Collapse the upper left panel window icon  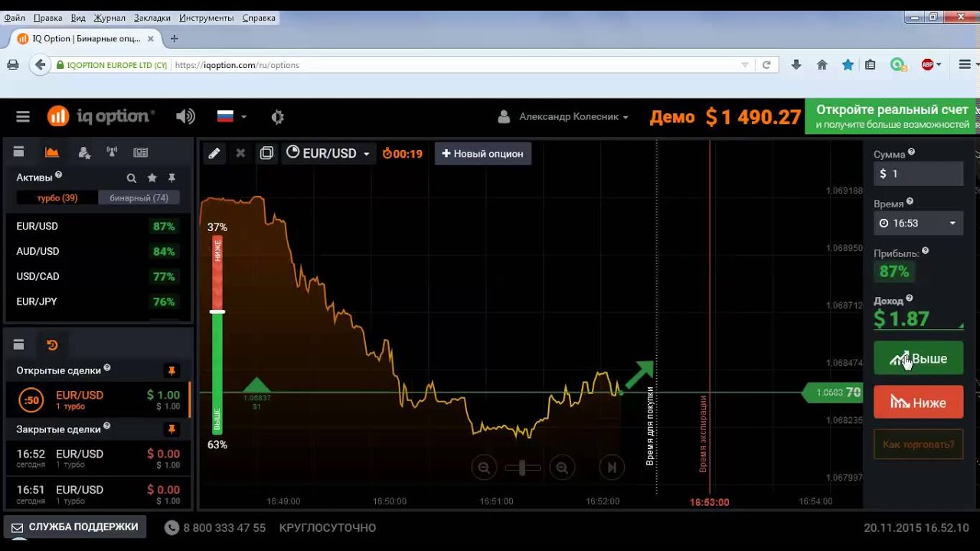(19, 152)
